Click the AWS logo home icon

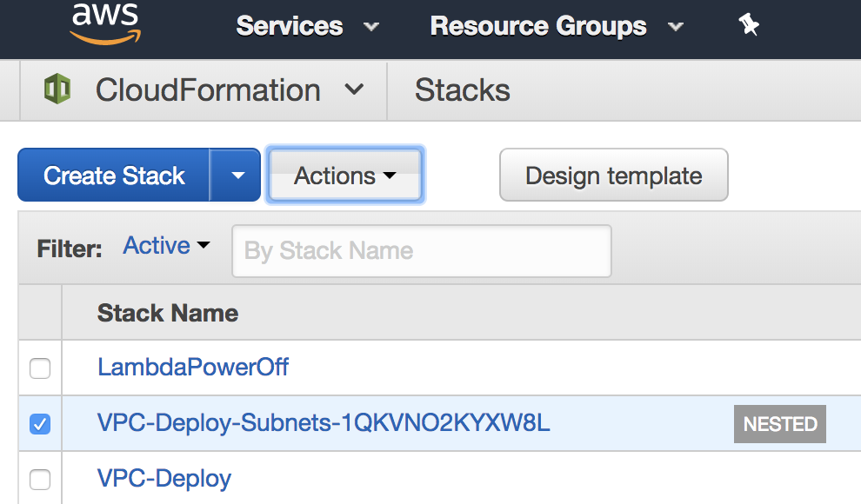click(104, 23)
